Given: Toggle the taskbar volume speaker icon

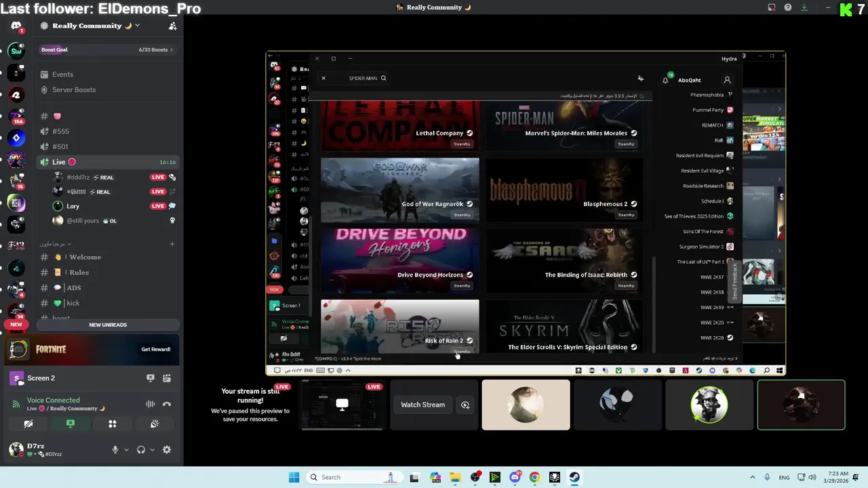Looking at the screenshot, I should click(x=813, y=477).
